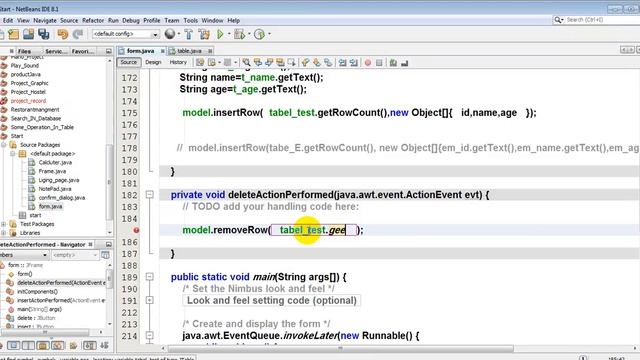
Task: Open the Navigate menu
Action: tap(45, 20)
